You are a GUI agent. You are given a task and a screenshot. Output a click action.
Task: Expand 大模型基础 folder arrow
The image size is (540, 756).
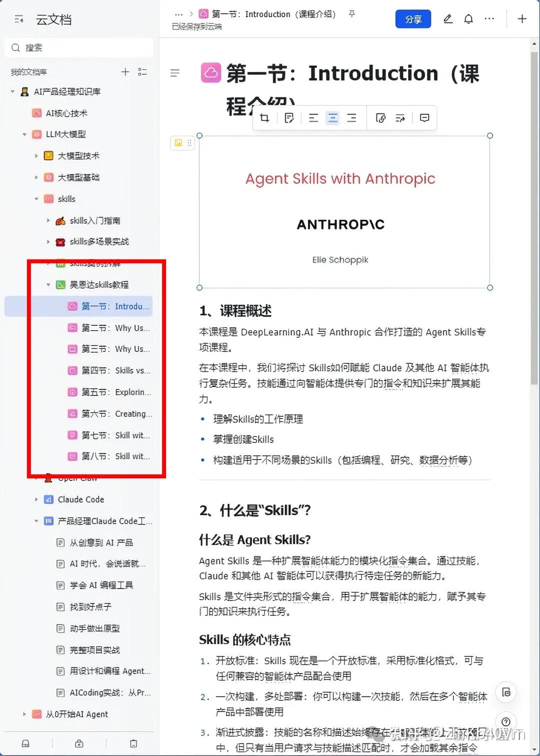coord(36,178)
